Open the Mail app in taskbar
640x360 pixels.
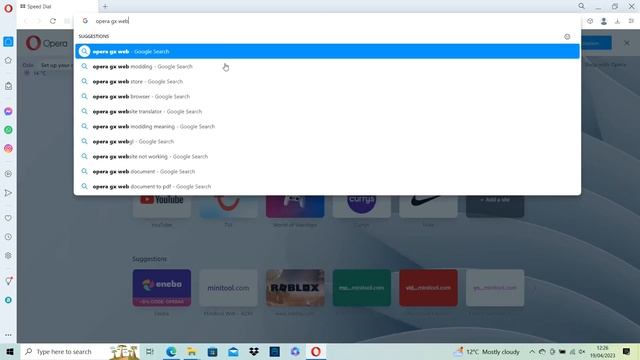(233, 351)
